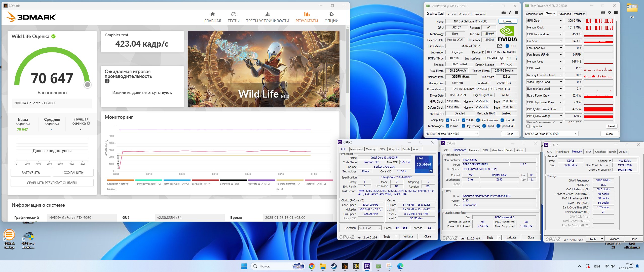
Task: Click Lookup button in GPU-Z
Action: 508,21
